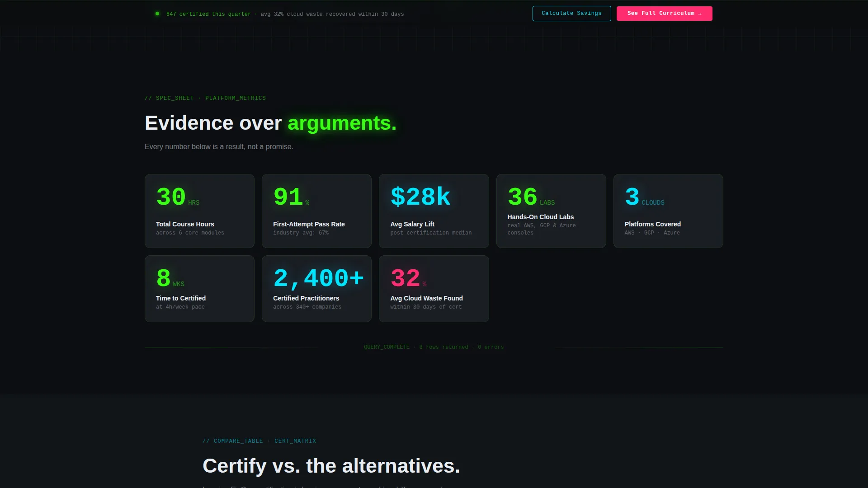
Task: Click 'Every number below is a result' subtitle
Action: (219, 147)
